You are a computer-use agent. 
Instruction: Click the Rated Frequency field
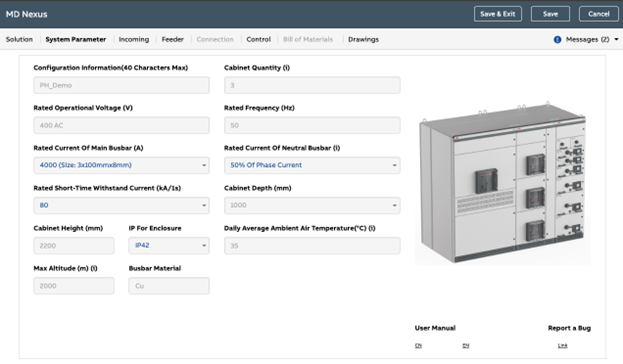(x=312, y=125)
